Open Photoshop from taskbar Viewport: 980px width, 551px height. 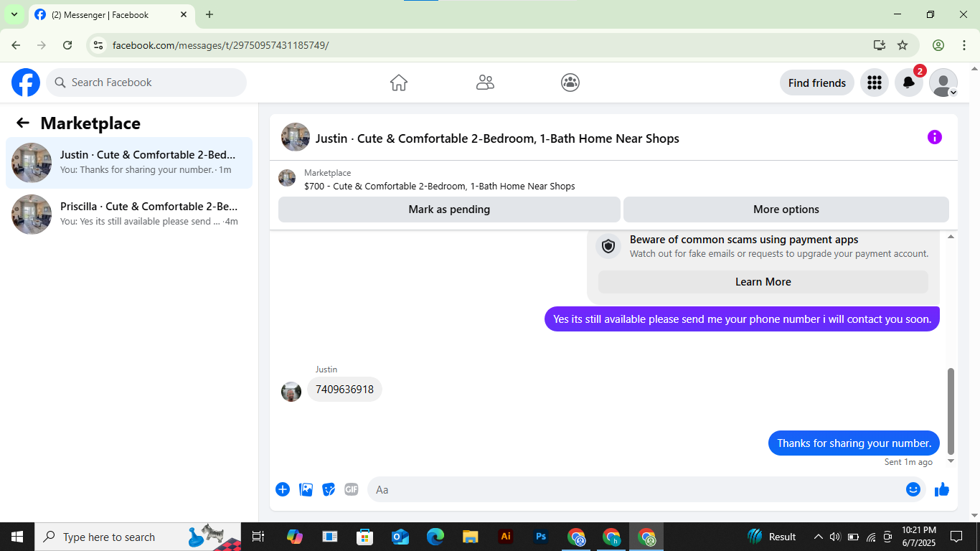[x=541, y=537]
